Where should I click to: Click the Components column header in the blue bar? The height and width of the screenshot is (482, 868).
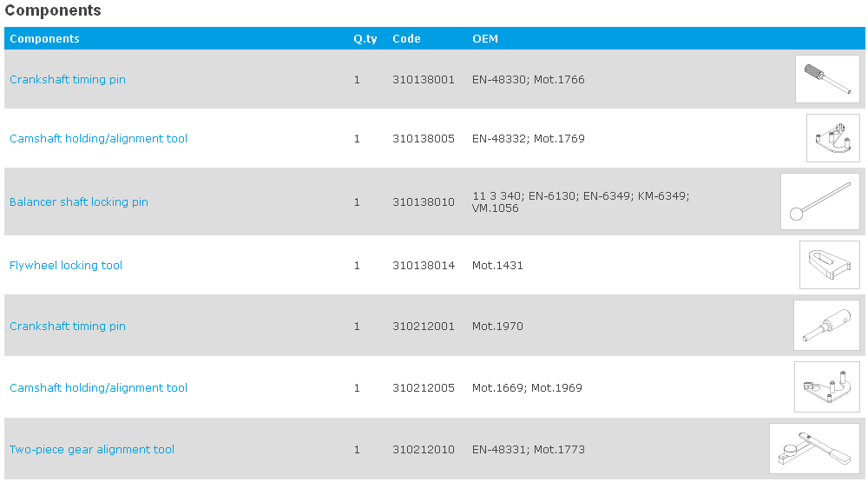coord(44,39)
